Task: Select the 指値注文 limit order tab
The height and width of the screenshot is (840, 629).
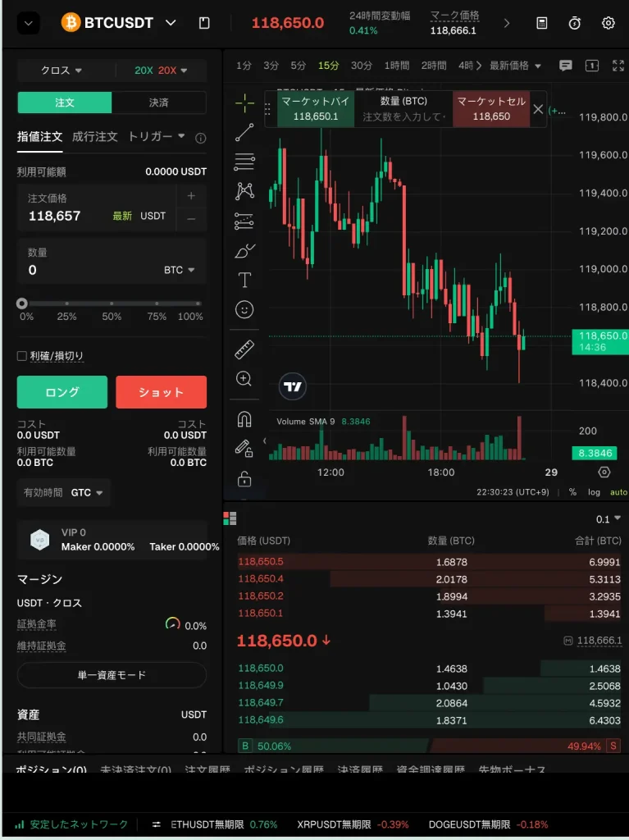Action: [x=39, y=137]
